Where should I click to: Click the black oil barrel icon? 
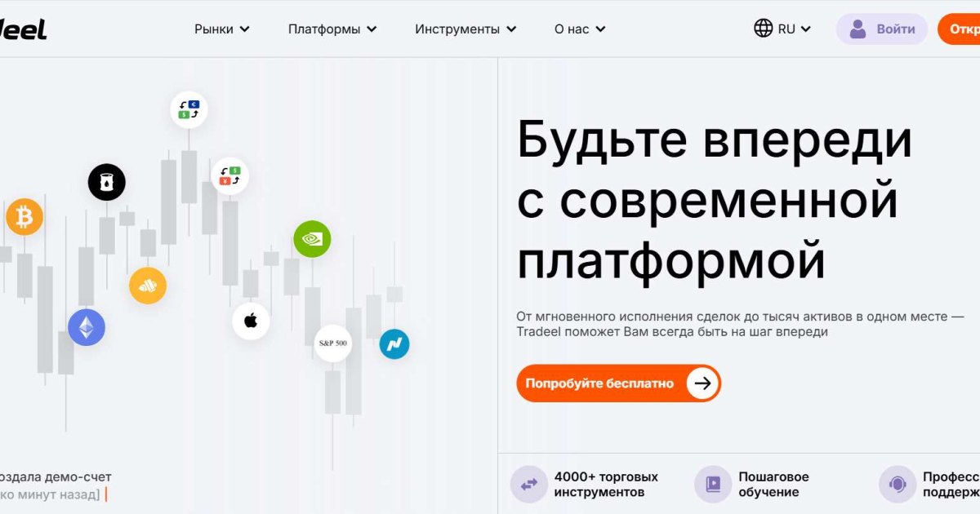(107, 182)
